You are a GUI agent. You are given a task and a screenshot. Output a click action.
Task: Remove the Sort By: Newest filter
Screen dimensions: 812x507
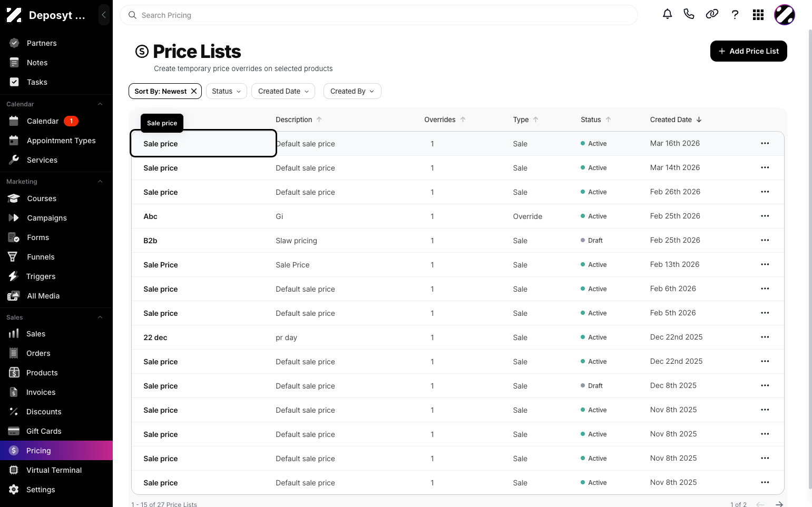click(194, 91)
